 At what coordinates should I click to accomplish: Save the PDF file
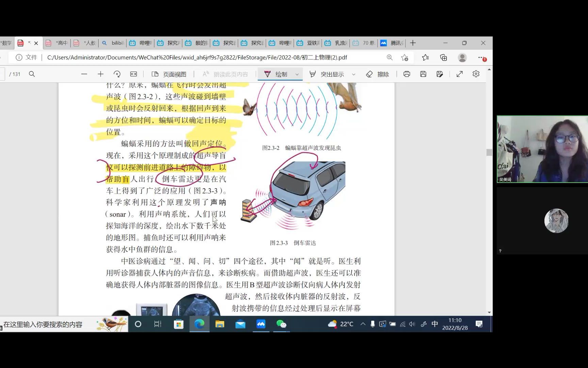point(423,74)
